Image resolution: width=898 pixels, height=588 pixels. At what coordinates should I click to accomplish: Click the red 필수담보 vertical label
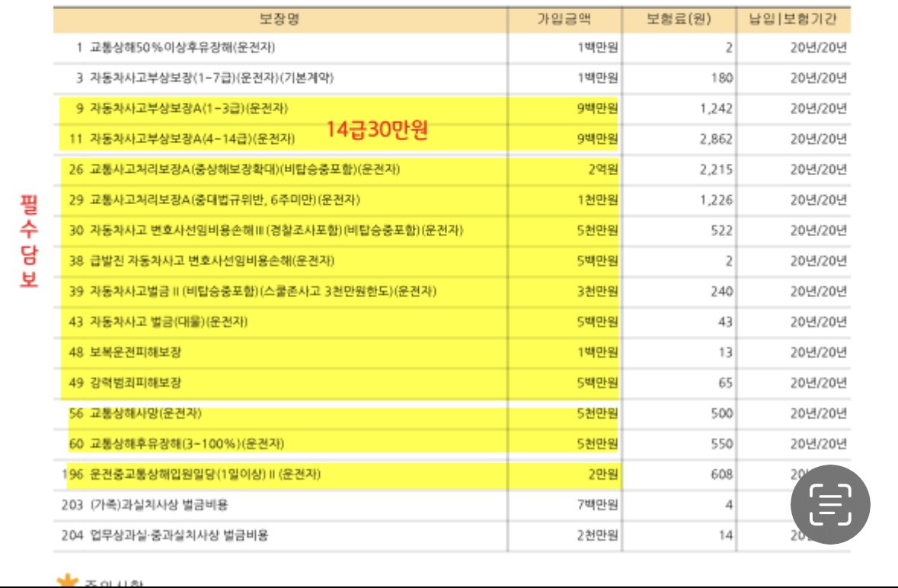(30, 241)
